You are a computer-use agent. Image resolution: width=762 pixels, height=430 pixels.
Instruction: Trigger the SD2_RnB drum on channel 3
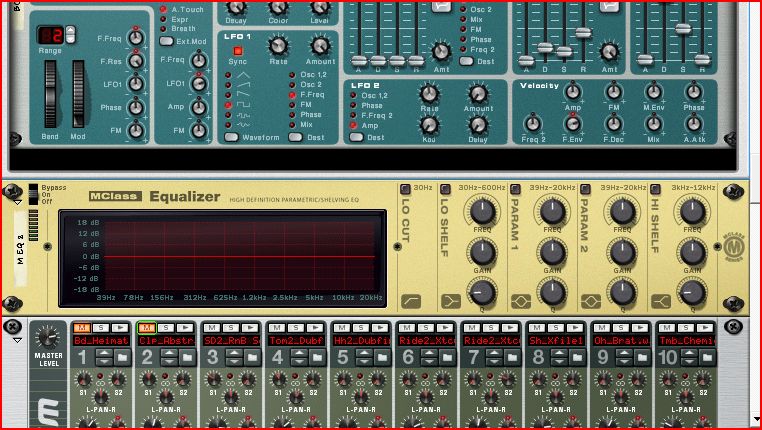250,328
